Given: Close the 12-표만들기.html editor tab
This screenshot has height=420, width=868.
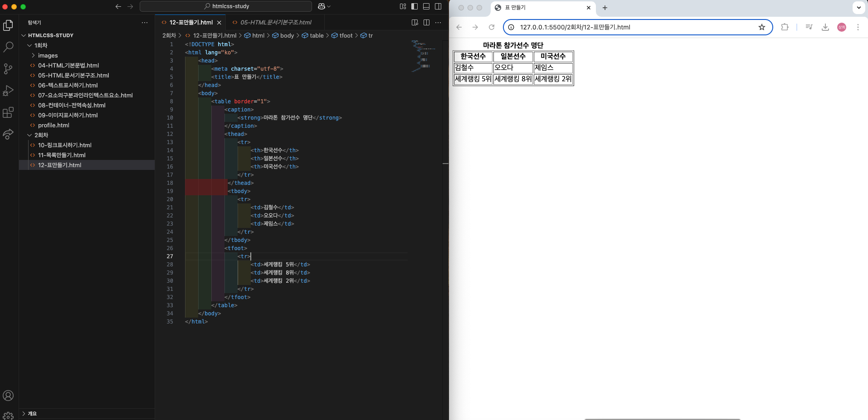Looking at the screenshot, I should click(219, 22).
